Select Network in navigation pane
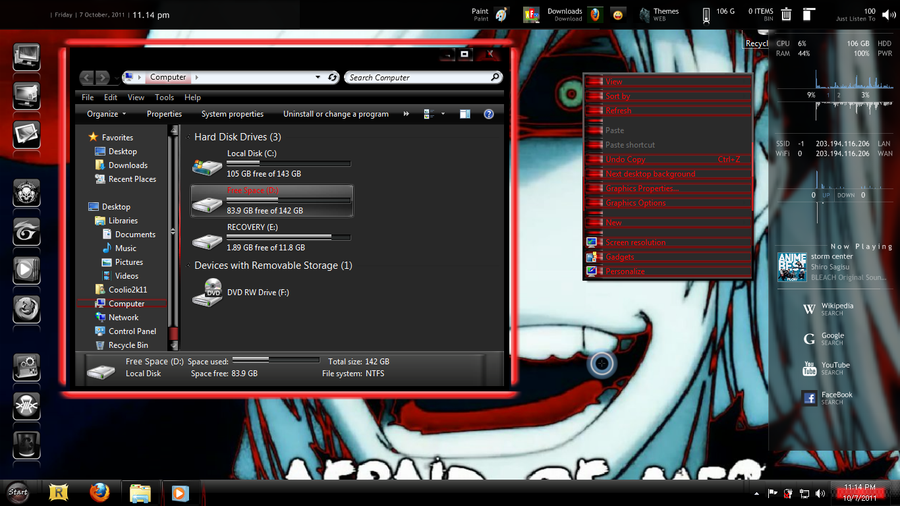 coord(117,317)
